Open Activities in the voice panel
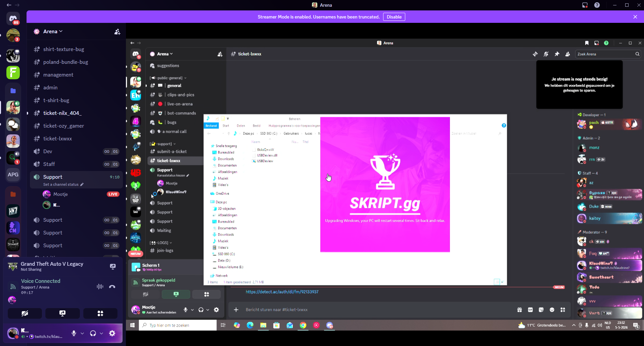 click(x=100, y=313)
